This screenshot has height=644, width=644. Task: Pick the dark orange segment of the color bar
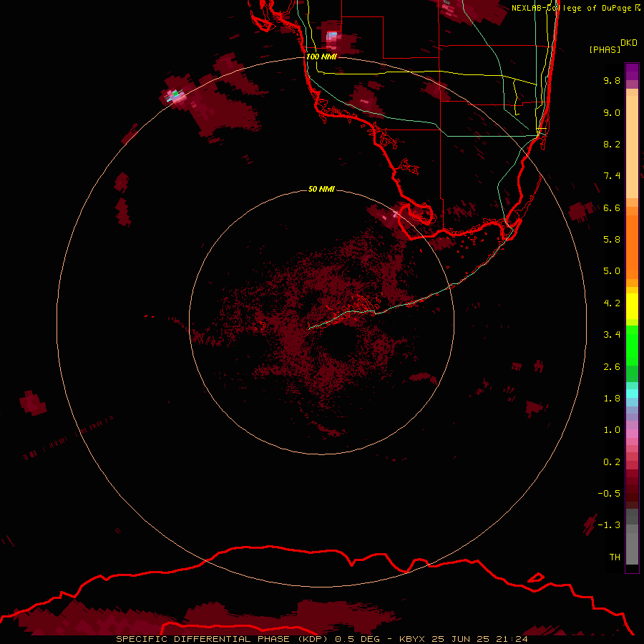pyautogui.click(x=632, y=246)
